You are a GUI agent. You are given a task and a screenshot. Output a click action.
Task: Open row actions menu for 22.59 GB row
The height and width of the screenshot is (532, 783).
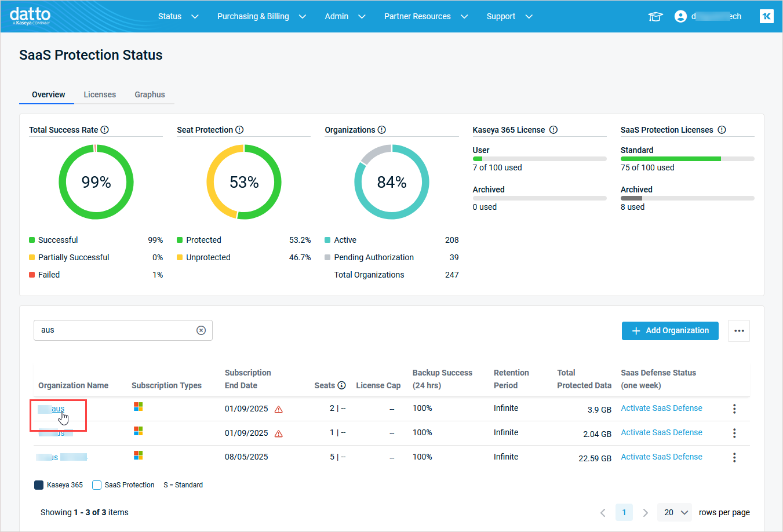coord(734,458)
